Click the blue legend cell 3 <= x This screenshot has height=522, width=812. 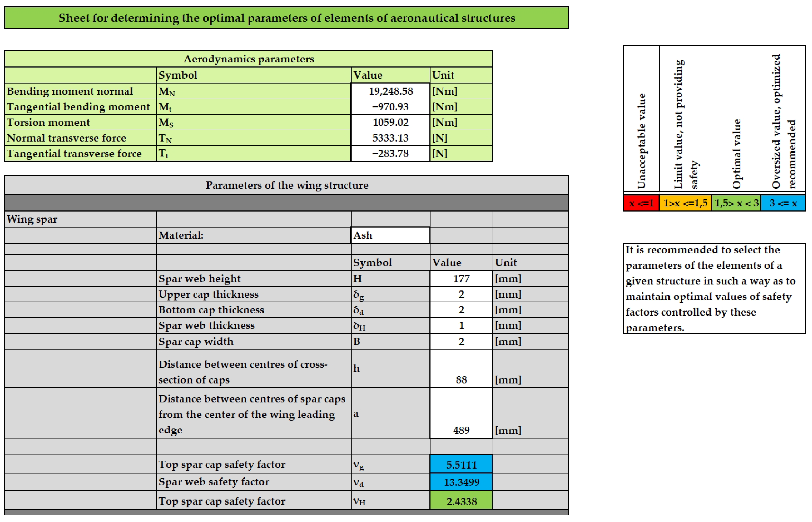(x=783, y=203)
